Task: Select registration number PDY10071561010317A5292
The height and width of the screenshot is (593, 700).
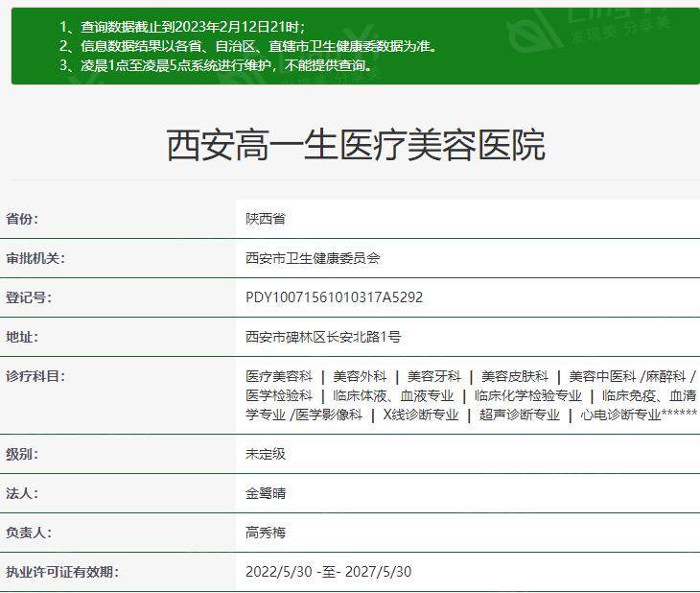Action: (x=334, y=297)
